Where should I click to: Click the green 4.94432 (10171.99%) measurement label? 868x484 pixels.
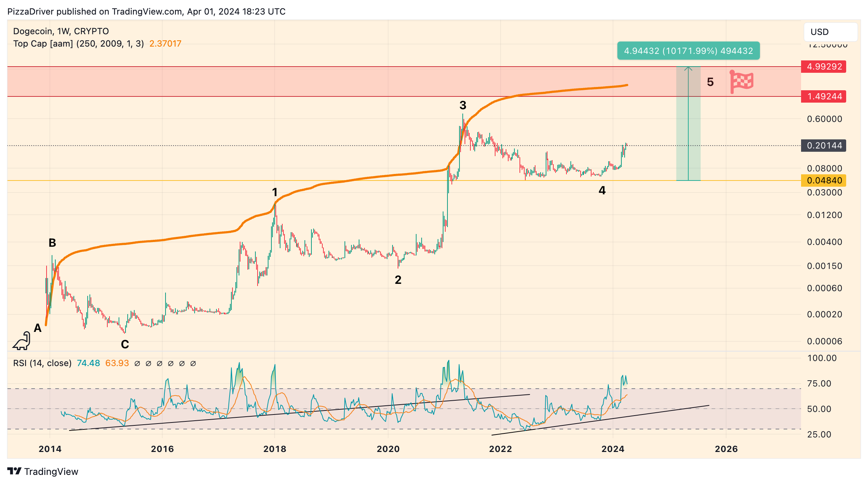coord(688,51)
